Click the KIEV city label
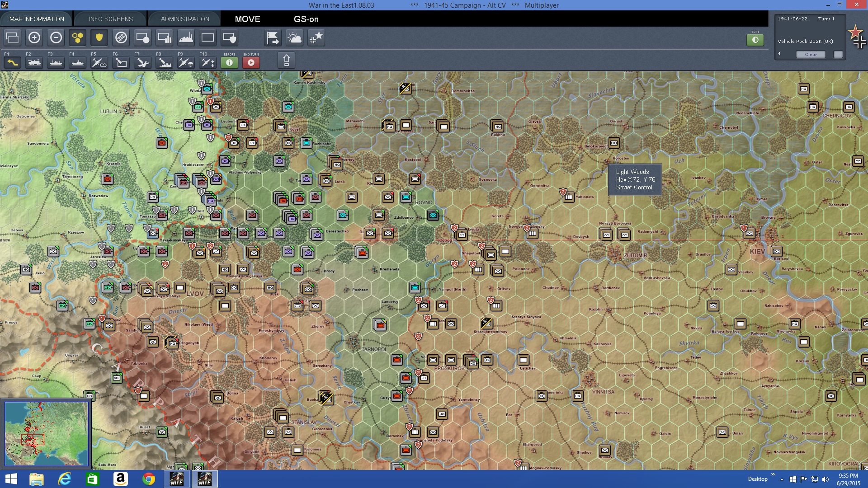The image size is (868, 488). 757,251
